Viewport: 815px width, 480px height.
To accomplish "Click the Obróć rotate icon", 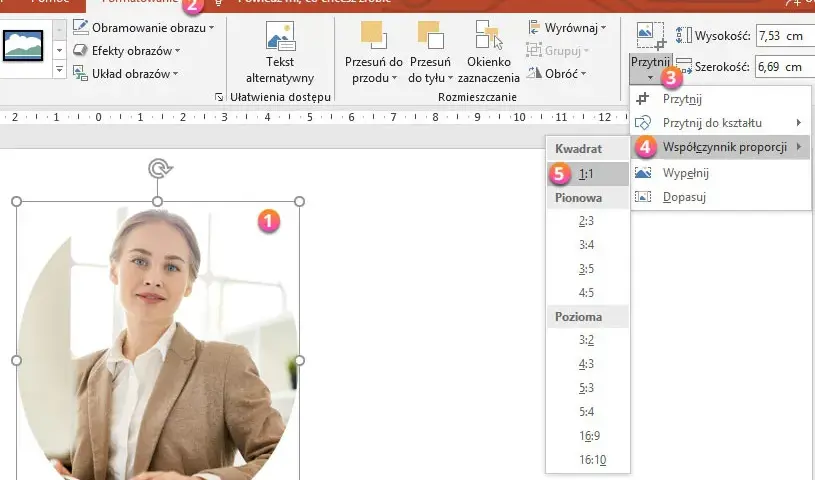I will click(534, 73).
